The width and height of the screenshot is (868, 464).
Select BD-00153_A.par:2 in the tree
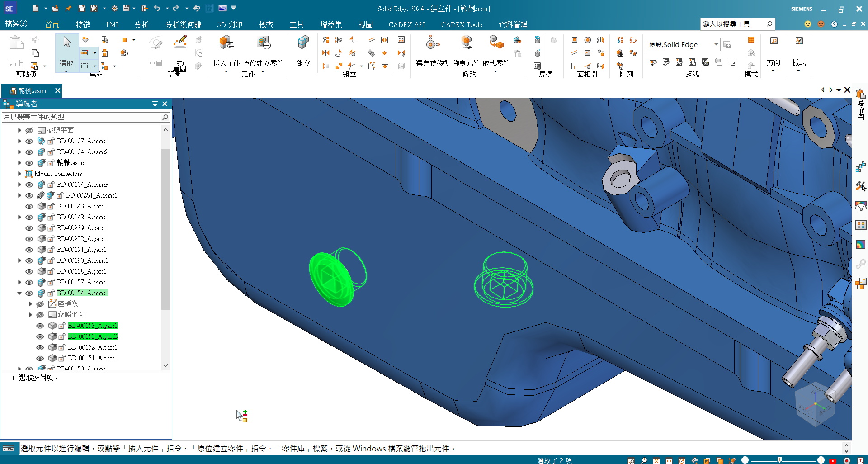(93, 336)
